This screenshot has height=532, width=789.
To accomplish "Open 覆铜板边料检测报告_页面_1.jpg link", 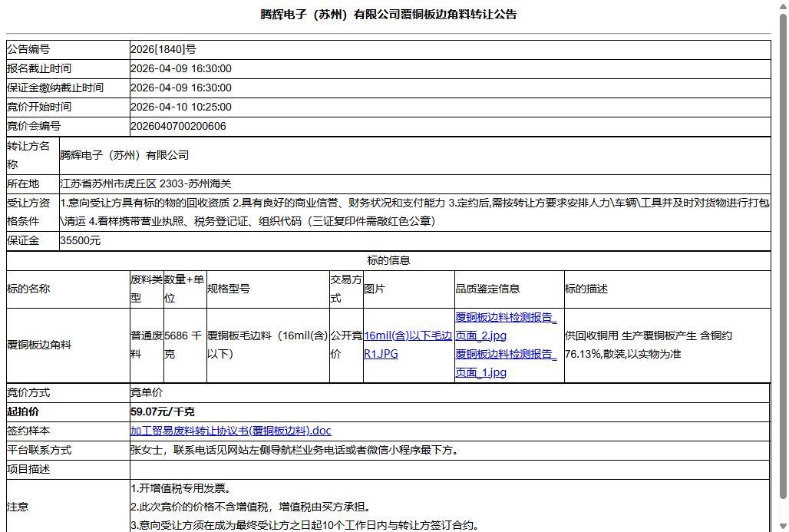I will (506, 363).
